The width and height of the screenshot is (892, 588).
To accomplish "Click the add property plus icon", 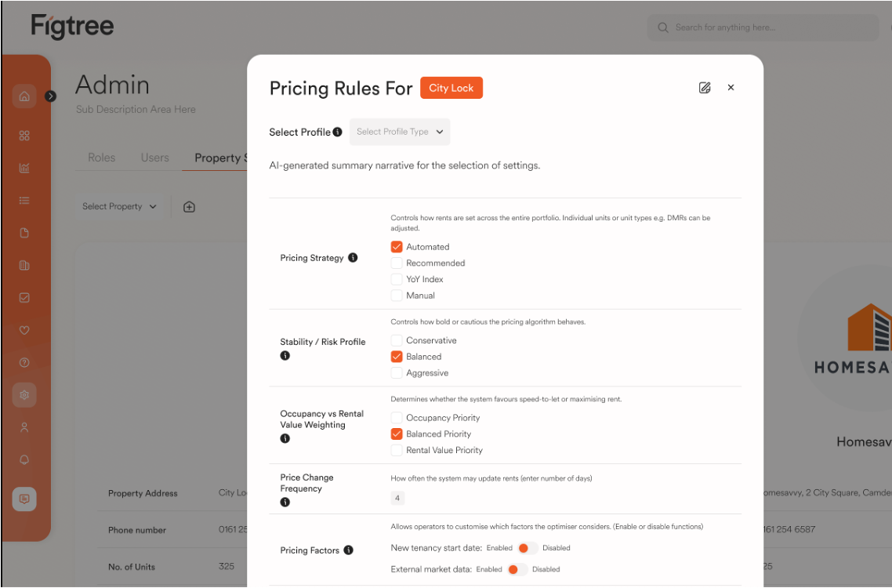I will click(190, 207).
